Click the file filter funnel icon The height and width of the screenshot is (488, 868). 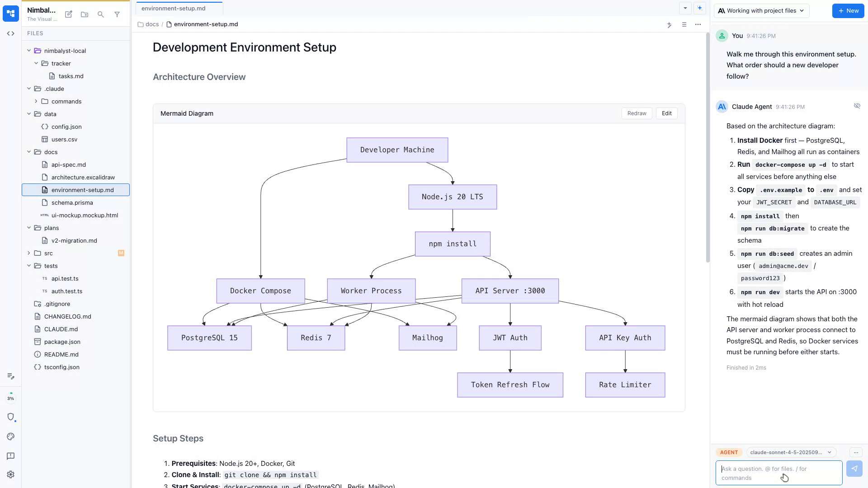pyautogui.click(x=117, y=14)
